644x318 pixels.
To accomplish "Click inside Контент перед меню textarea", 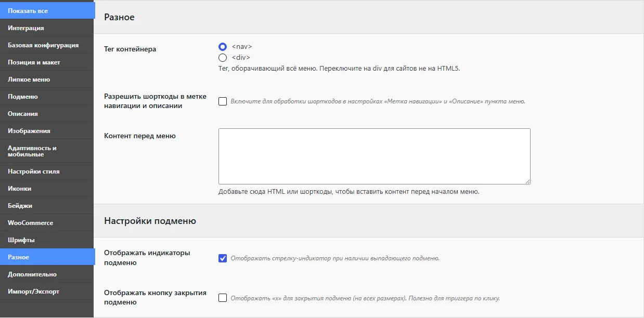I will pyautogui.click(x=375, y=156).
